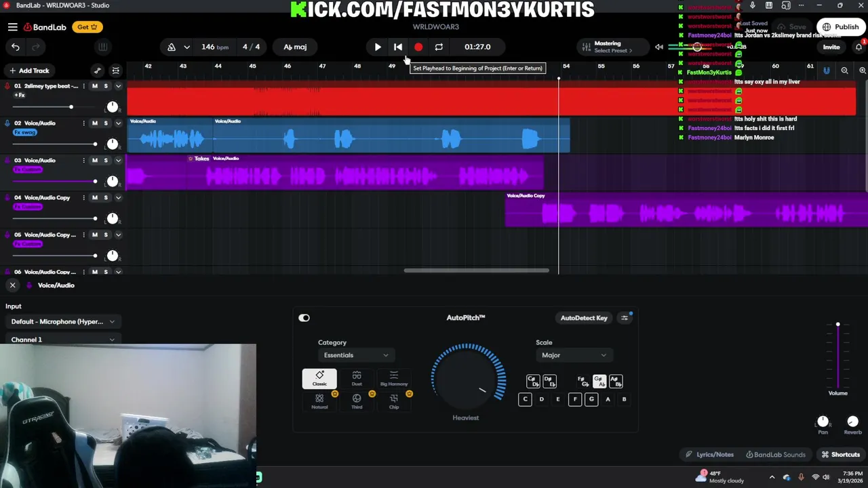Click microphone icon of track 03
868x488 pixels.
click(x=7, y=161)
